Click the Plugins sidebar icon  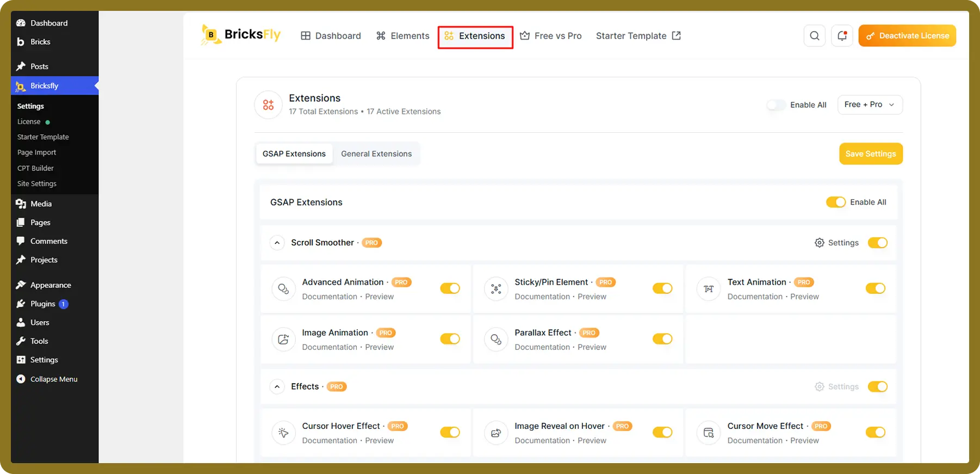pos(21,304)
